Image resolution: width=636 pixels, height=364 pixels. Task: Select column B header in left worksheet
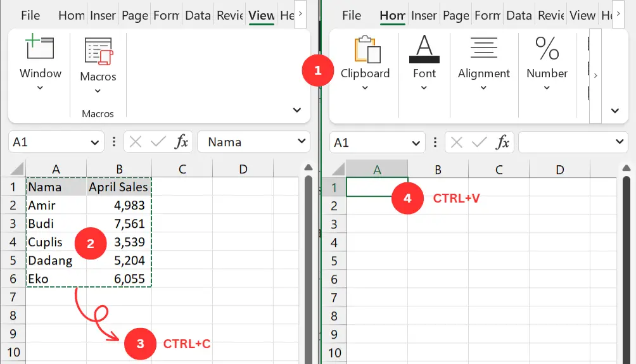click(118, 169)
